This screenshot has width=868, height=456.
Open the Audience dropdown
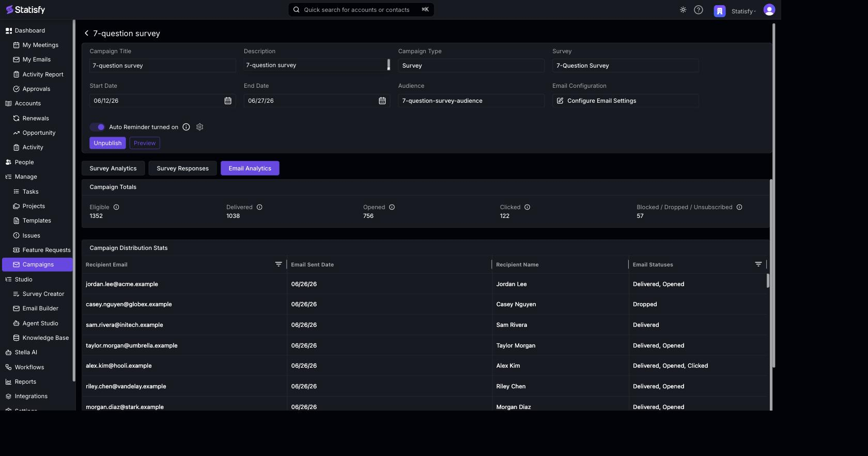coord(471,101)
